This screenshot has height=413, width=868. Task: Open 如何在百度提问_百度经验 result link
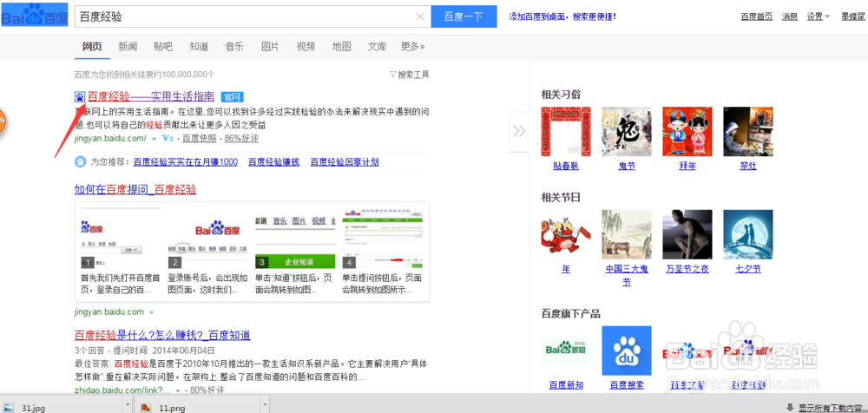(x=135, y=190)
